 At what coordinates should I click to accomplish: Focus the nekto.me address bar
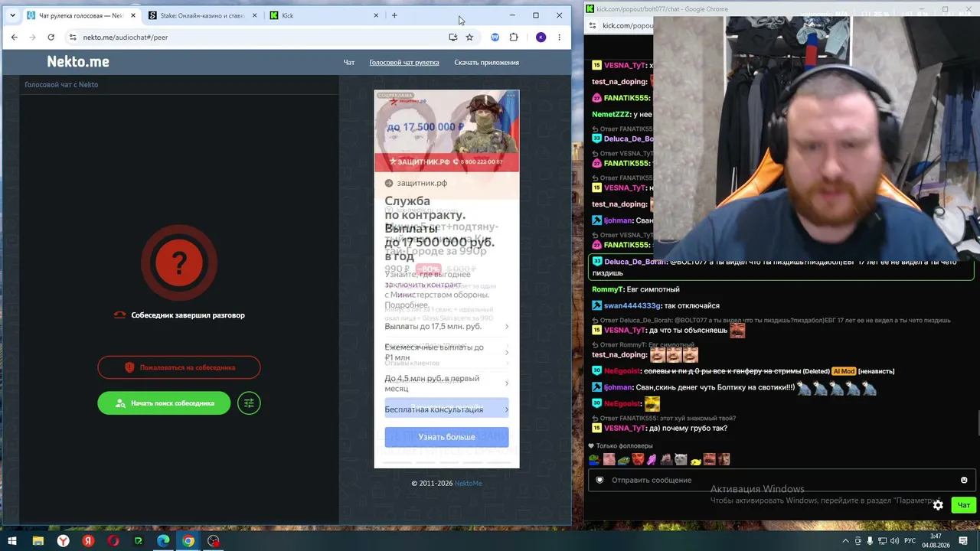(260, 37)
